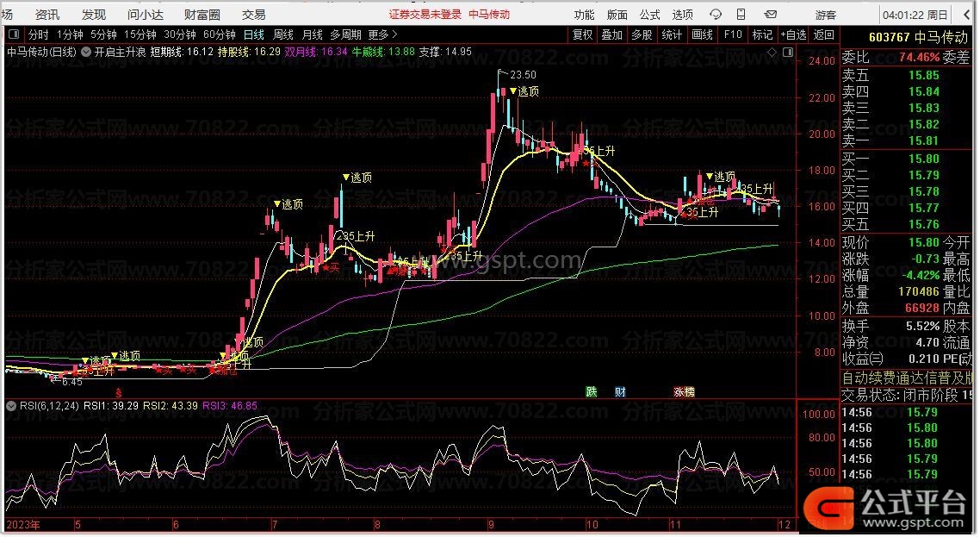Select the 5分钟 period

tap(103, 34)
